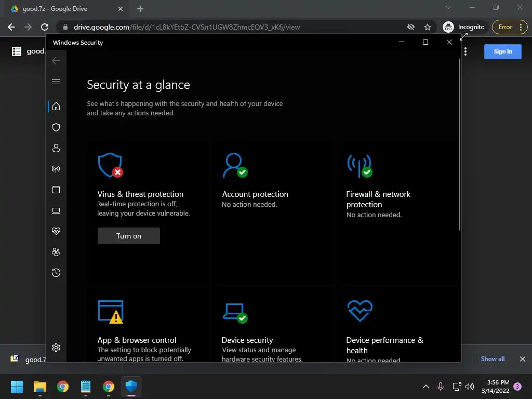This screenshot has width=532, height=399.
Task: Open Google Drive three-dot more actions menu
Action: tap(465, 51)
